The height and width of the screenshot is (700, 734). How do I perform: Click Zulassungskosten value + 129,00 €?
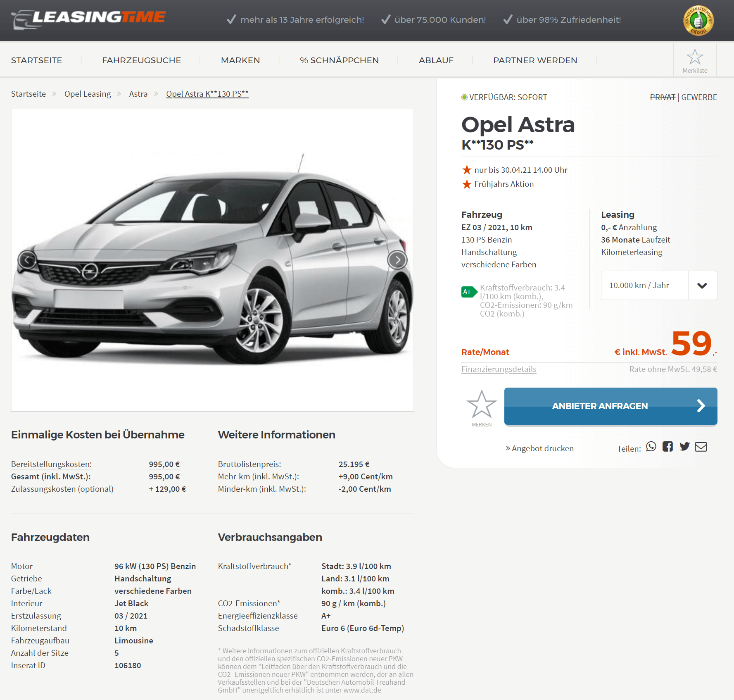click(167, 489)
